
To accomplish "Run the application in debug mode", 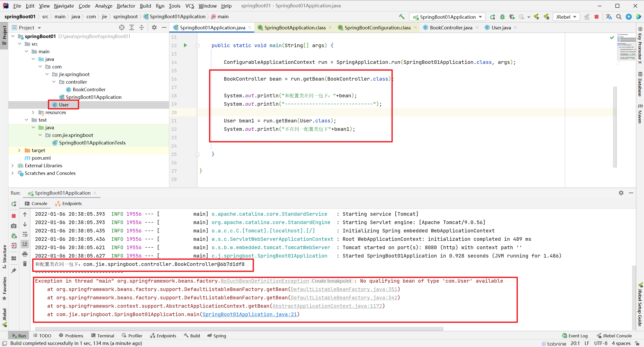I will coord(502,17).
